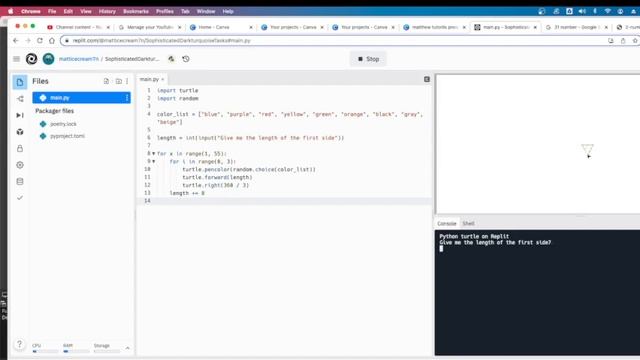Viewport: 640px width, 360px height.
Task: Click the new folder icon in Files
Action: [118, 81]
